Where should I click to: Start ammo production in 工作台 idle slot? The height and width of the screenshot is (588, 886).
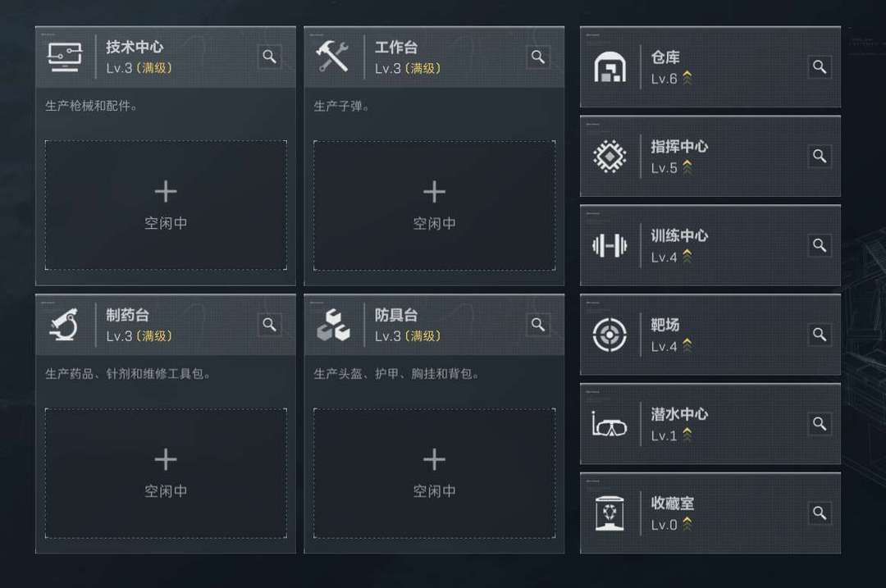tap(434, 204)
